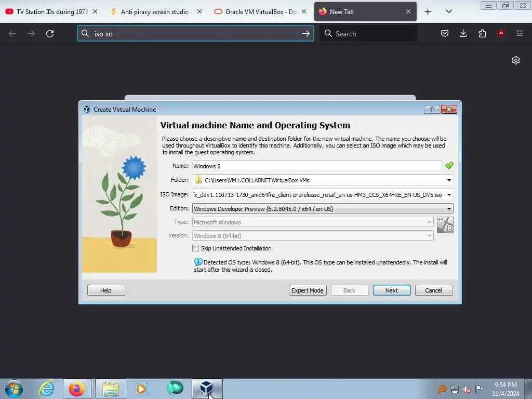
Task: Restore down the Firefox window
Action: point(506,5)
